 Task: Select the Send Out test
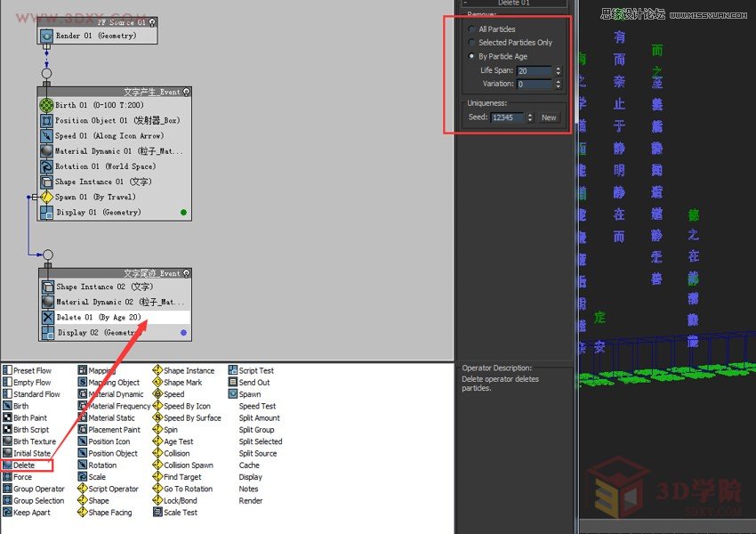click(249, 383)
